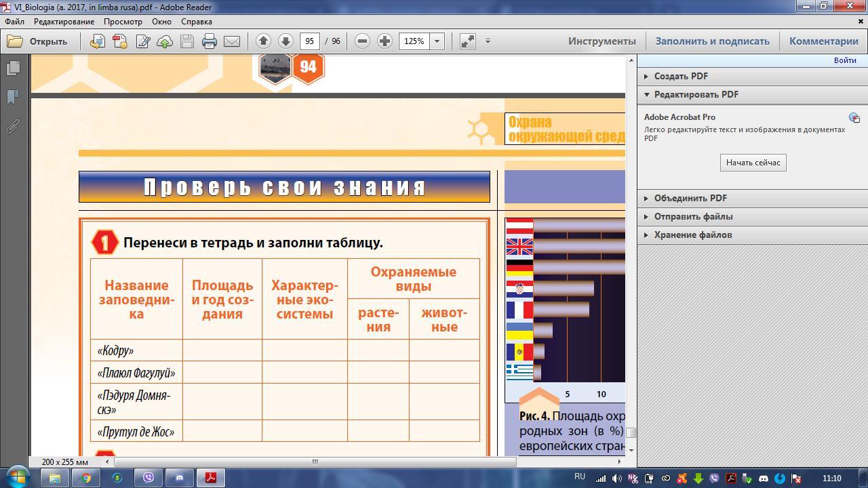Close the document with menu-bar X
Screen dimensions: 868x488
[x=861, y=22]
